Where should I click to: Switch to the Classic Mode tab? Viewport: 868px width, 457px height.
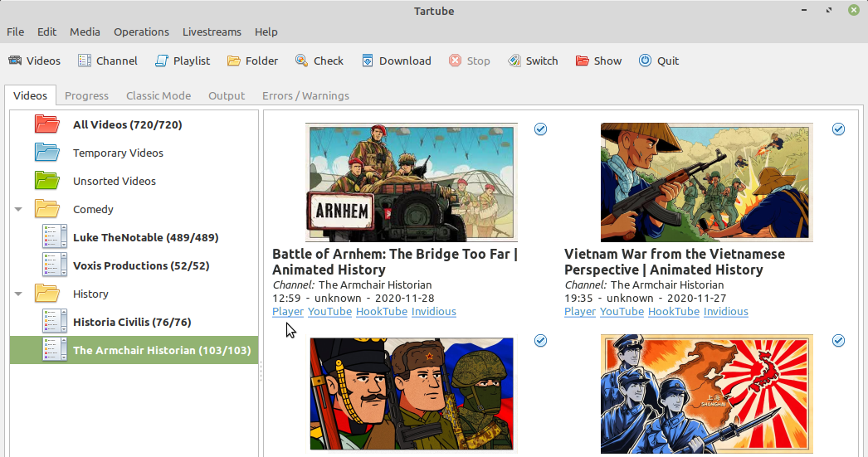[158, 95]
